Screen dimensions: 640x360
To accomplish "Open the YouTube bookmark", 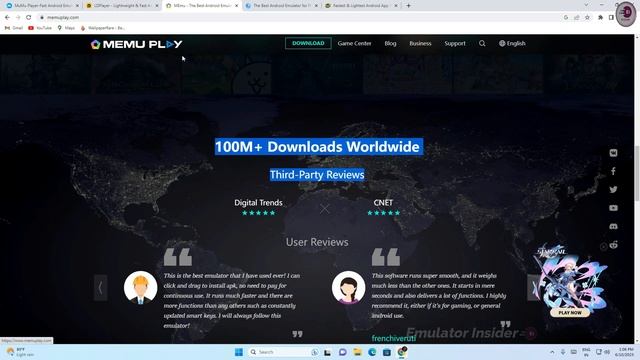I will (40, 28).
